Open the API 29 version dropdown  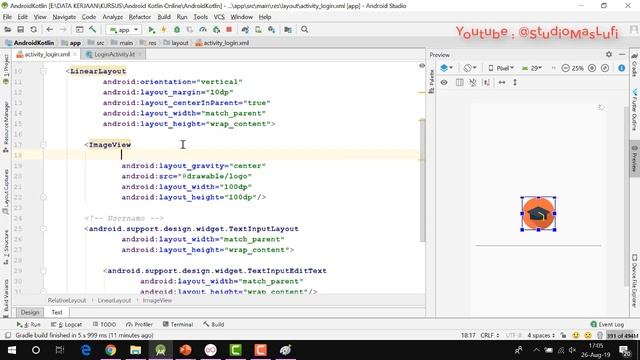[532, 68]
